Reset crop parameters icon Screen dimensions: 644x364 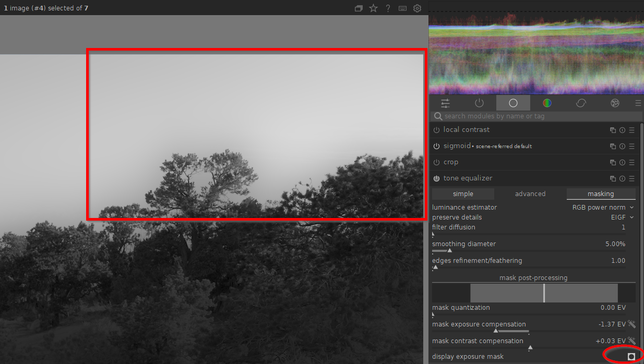pos(622,162)
